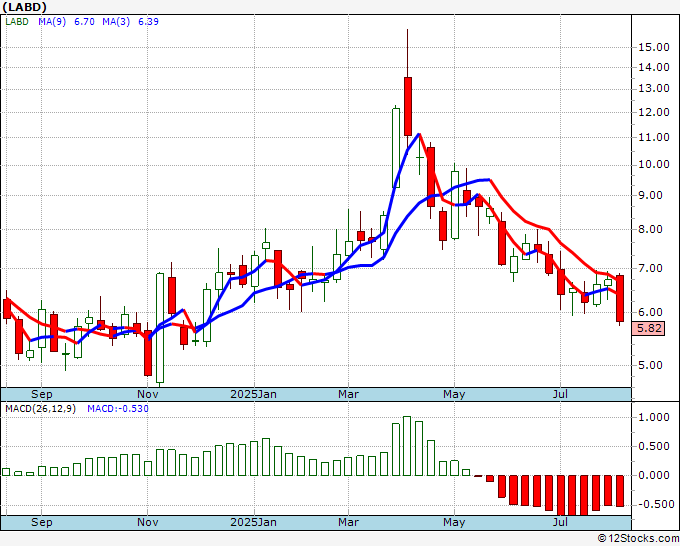The height and width of the screenshot is (546, 680).
Task: Click Sep on the MACD panel time axis
Action: point(42,522)
